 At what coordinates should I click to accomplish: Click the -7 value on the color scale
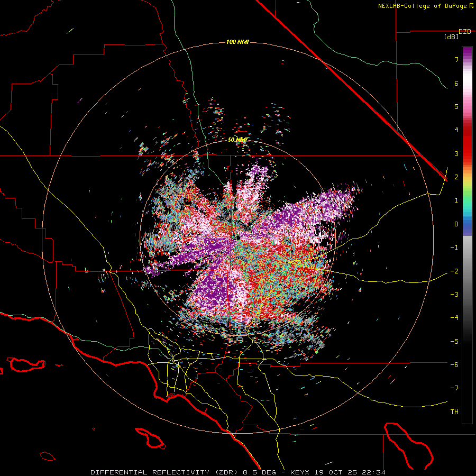coord(454,388)
